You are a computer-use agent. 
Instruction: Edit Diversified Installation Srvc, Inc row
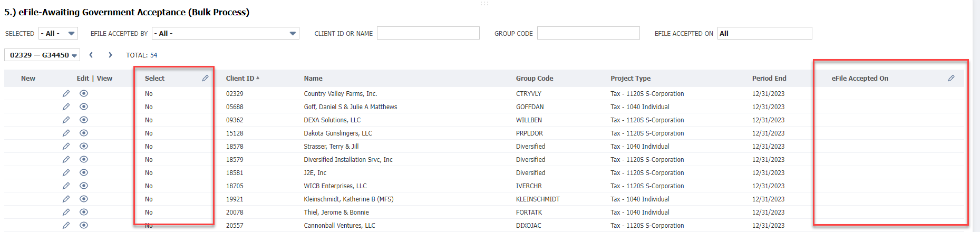point(66,159)
